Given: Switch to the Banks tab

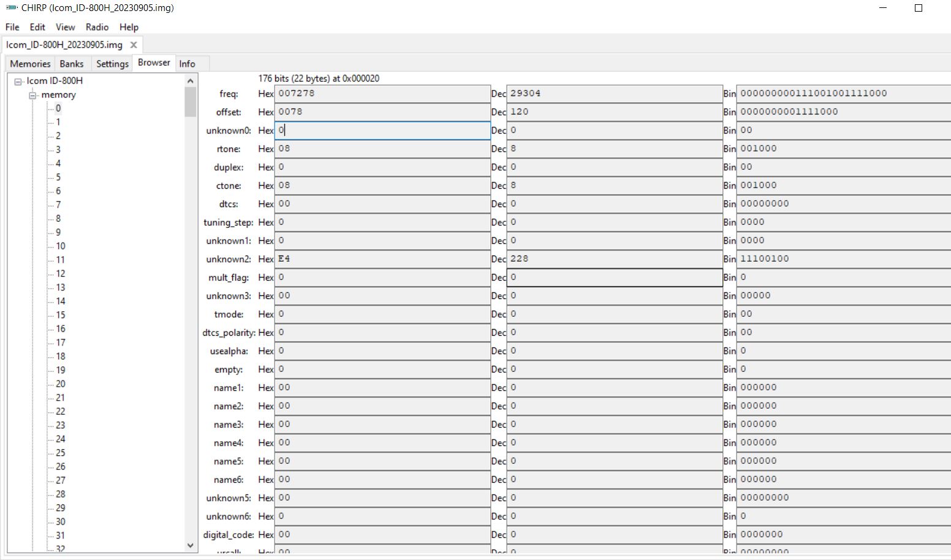Looking at the screenshot, I should (x=72, y=64).
